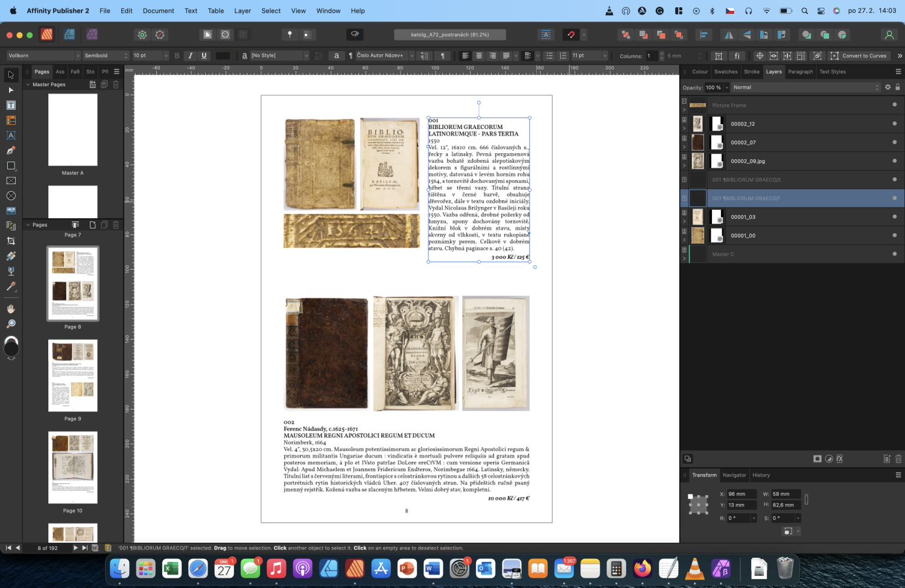Switch to the Swatches tab

pyautogui.click(x=725, y=71)
